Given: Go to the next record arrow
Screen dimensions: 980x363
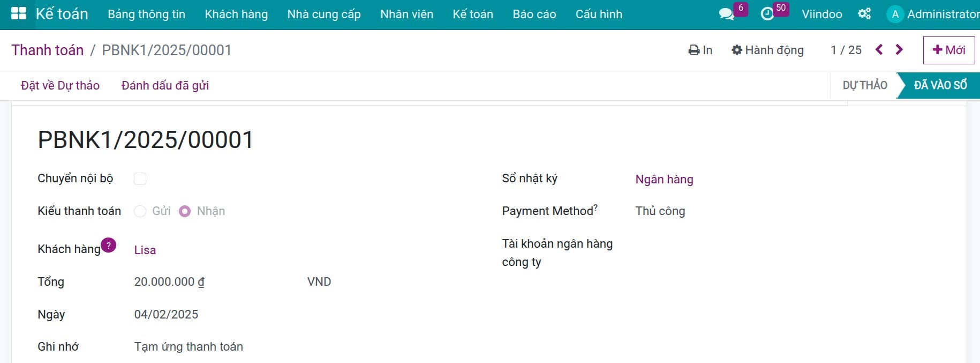Looking at the screenshot, I should point(899,50).
